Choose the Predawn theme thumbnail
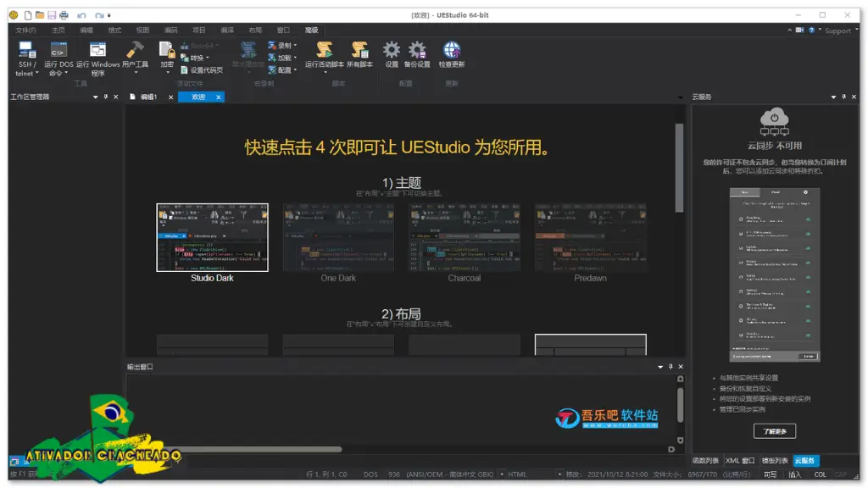The height and width of the screenshot is (488, 868). 590,237
